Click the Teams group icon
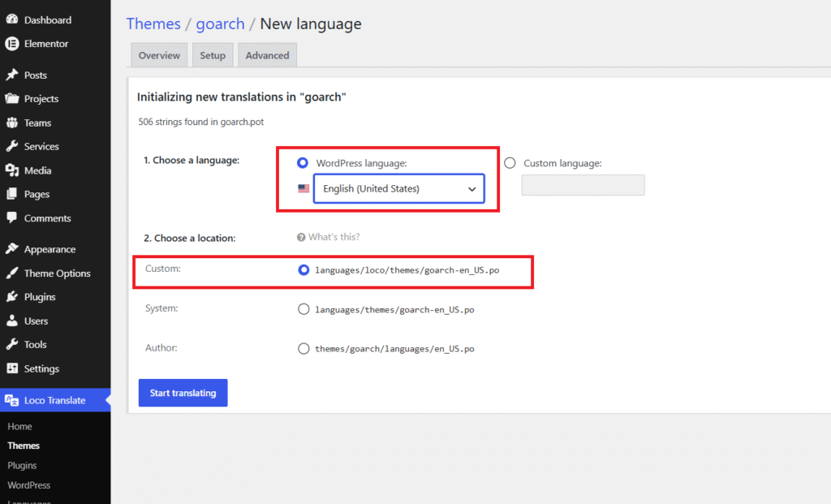The height and width of the screenshot is (504, 831). [11, 123]
